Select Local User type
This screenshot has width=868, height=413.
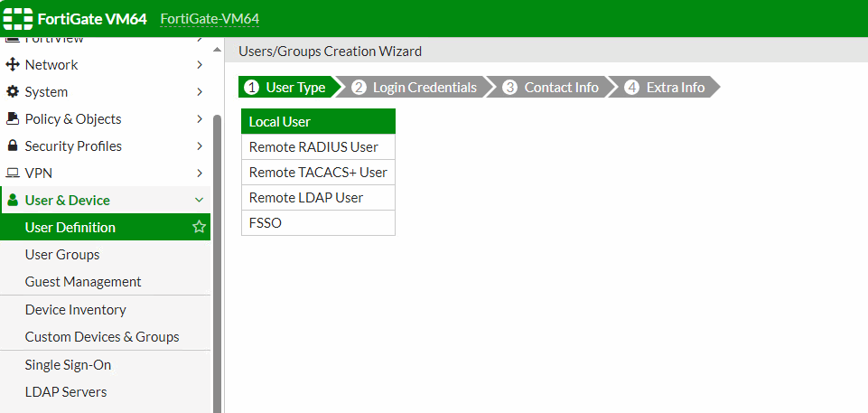pos(318,121)
